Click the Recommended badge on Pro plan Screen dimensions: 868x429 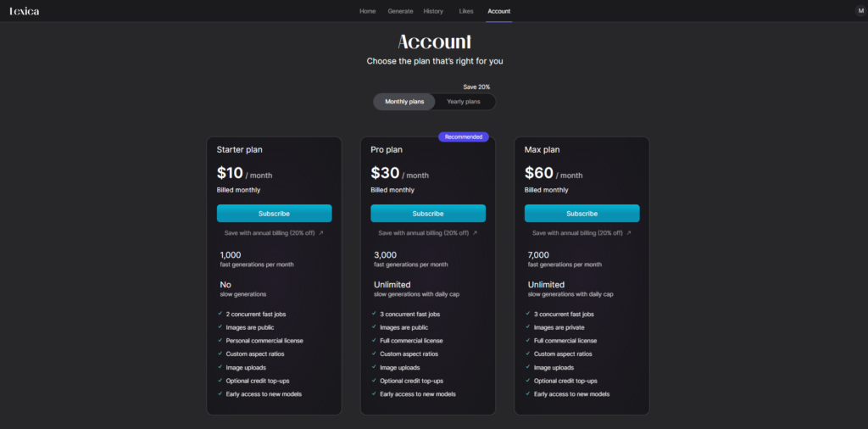click(464, 136)
